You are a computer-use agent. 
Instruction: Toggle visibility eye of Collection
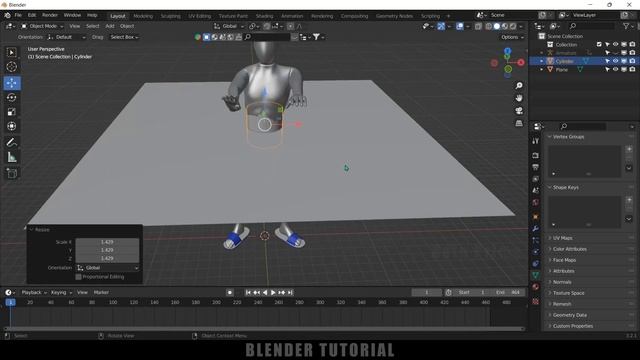click(x=615, y=44)
